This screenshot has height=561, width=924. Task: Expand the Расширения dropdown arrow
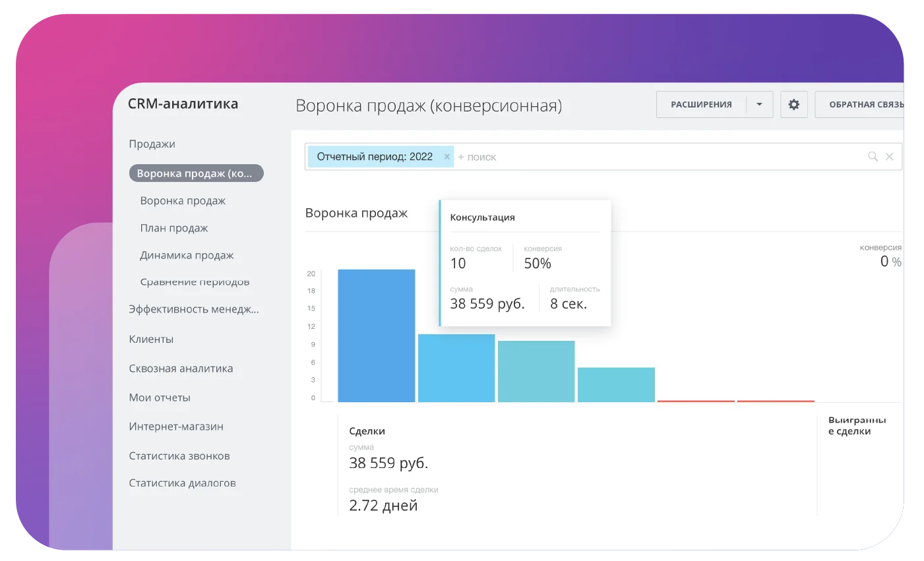tap(759, 105)
